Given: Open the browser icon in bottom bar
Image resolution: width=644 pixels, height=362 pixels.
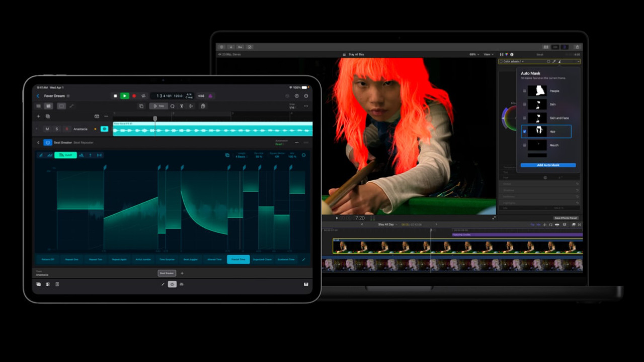Looking at the screenshot, I should tap(39, 285).
